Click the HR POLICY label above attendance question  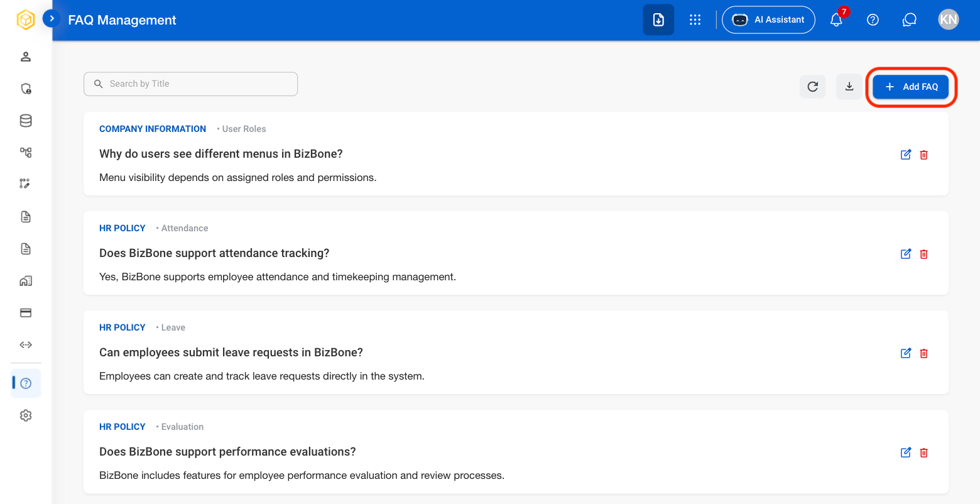[122, 228]
